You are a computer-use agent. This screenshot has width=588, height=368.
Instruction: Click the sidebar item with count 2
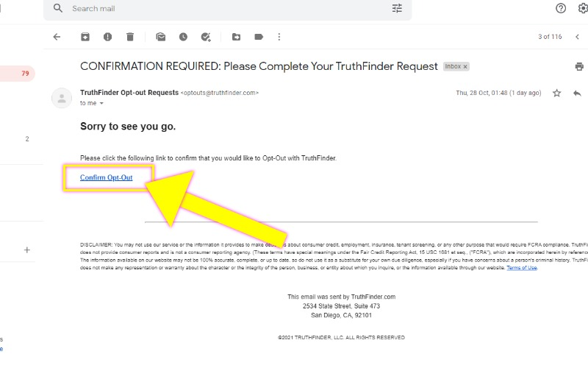click(x=27, y=139)
